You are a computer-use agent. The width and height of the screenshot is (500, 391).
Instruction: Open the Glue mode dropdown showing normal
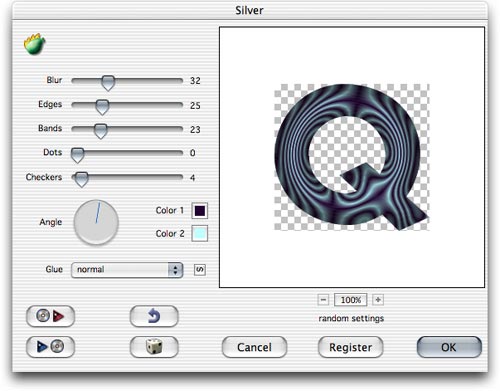127,270
